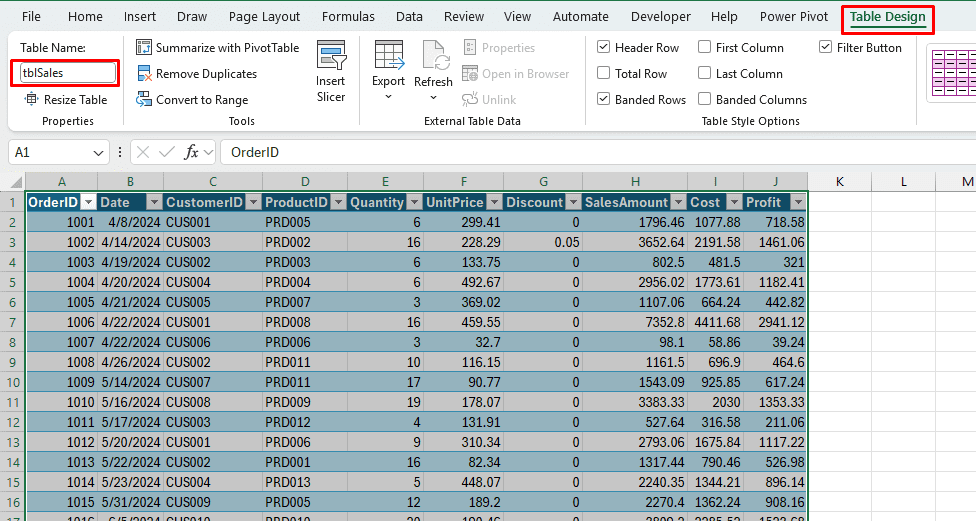Turn on Banded Columns option
Screen dimensions: 976x521
(705, 100)
